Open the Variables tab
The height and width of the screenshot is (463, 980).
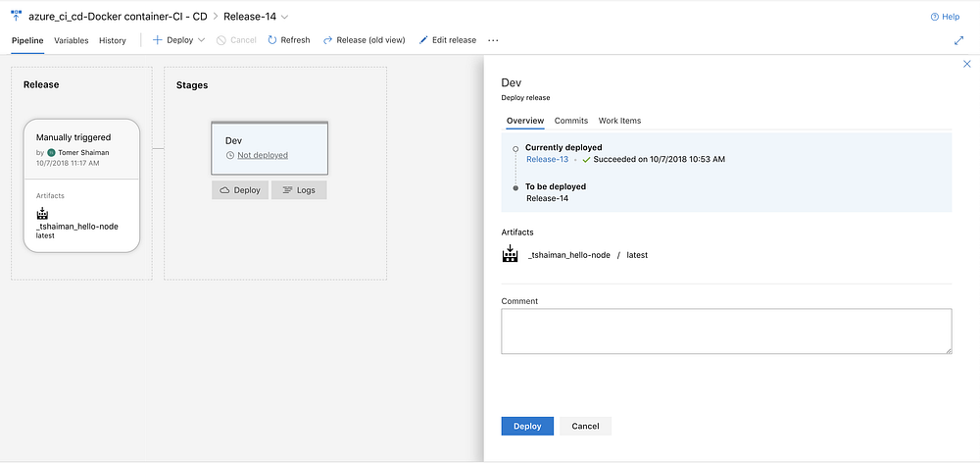72,40
